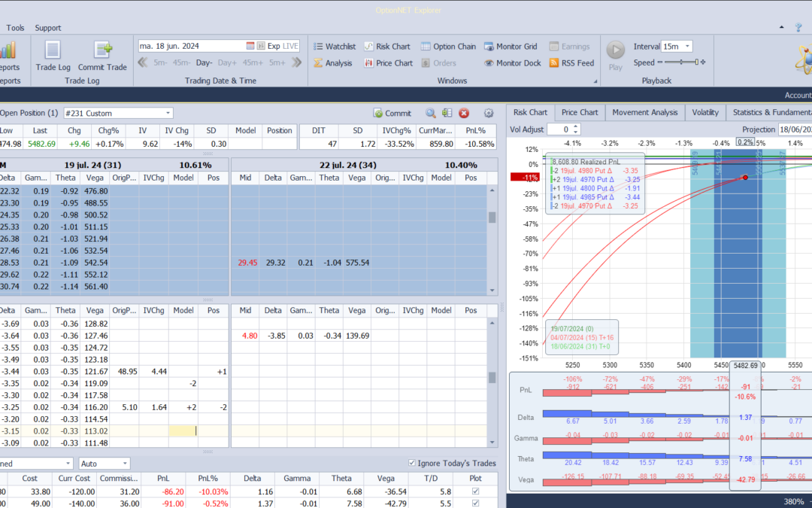Click the red X delete icon
812x508 pixels.
pyautogui.click(x=464, y=113)
